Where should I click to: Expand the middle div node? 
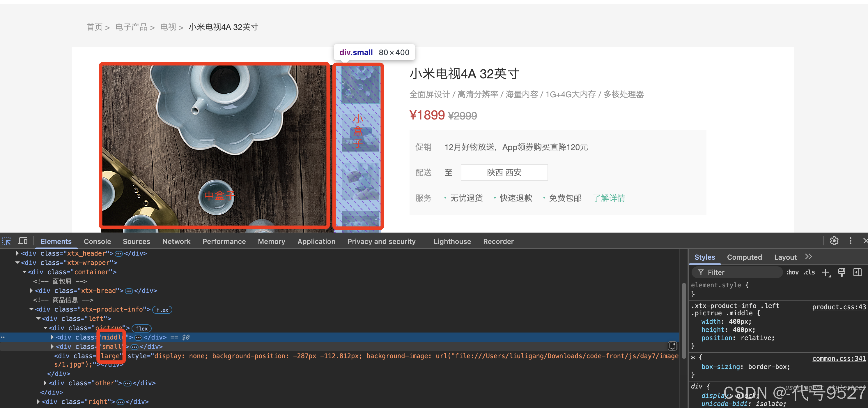52,337
